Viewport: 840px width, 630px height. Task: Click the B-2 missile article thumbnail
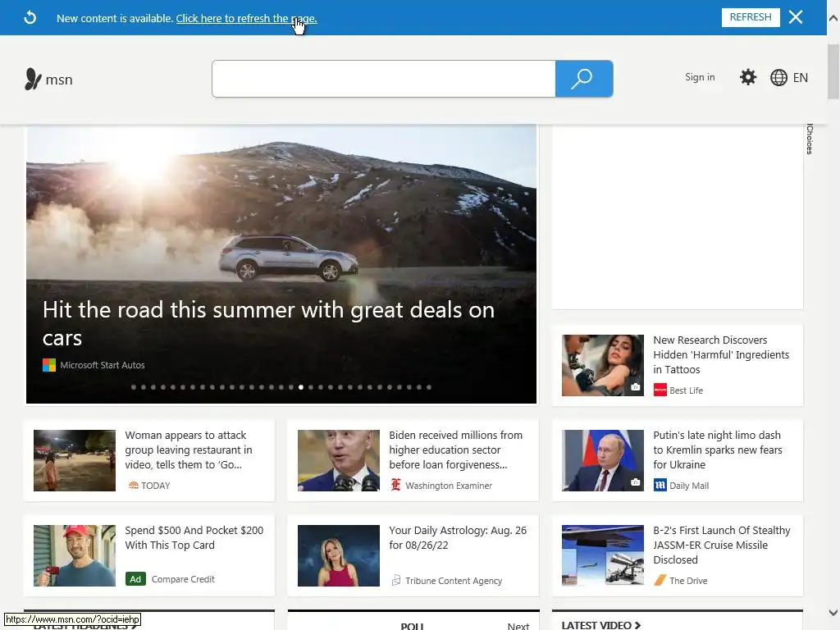[603, 555]
